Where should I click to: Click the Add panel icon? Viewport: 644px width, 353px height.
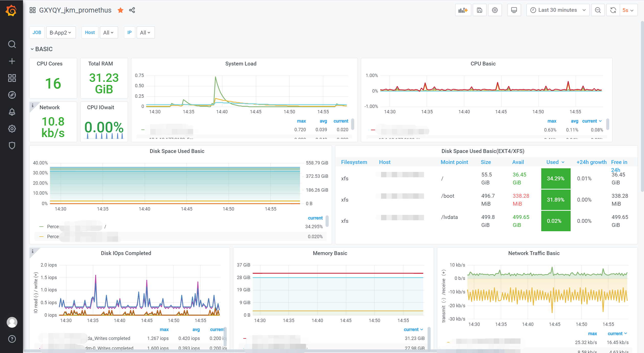(463, 10)
